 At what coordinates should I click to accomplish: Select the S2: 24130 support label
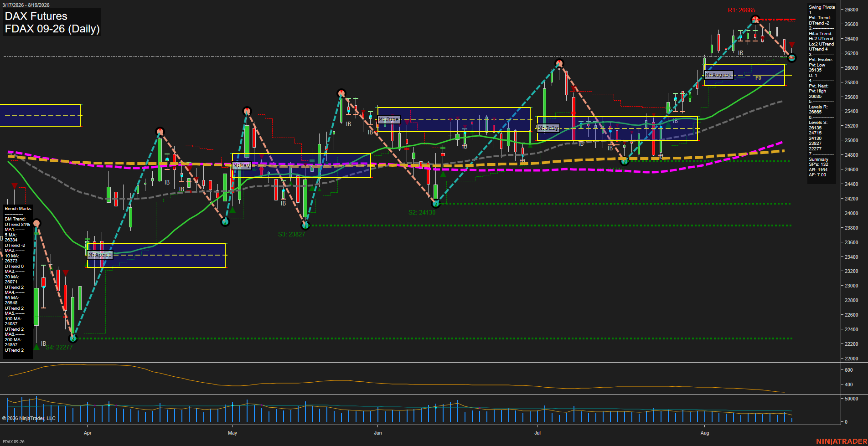coord(422,212)
